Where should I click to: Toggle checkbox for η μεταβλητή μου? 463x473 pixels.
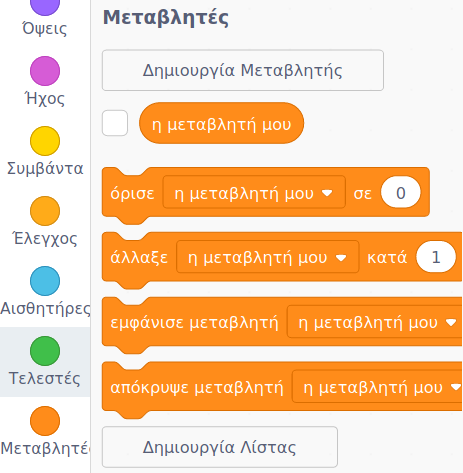[x=115, y=123]
